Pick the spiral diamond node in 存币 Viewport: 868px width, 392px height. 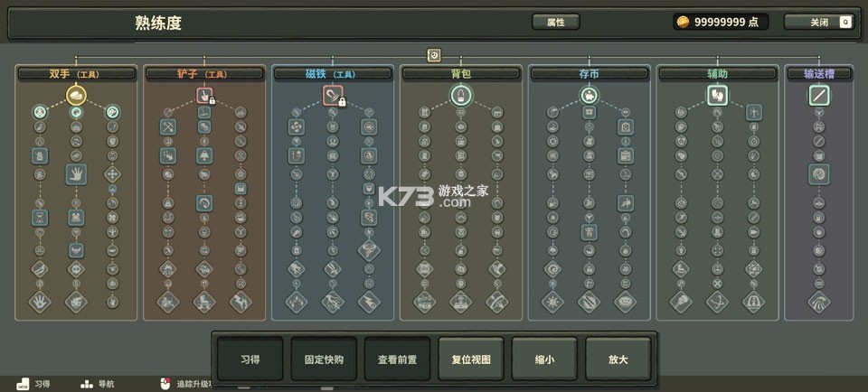[552, 269]
